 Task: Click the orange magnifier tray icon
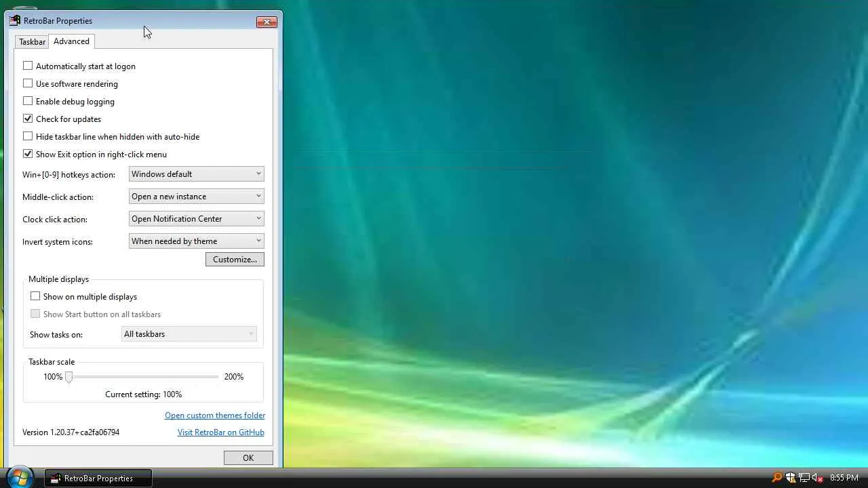click(x=777, y=478)
